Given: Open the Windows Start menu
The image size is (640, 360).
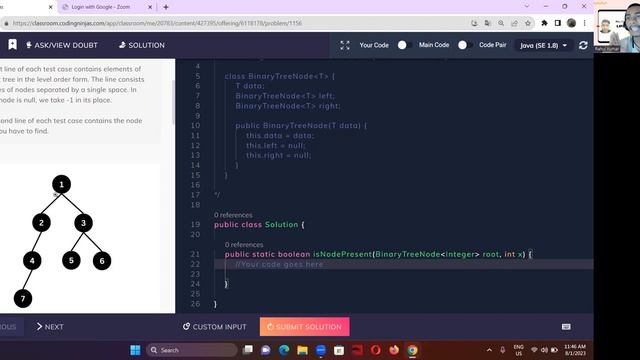Looking at the screenshot, I should (x=135, y=350).
